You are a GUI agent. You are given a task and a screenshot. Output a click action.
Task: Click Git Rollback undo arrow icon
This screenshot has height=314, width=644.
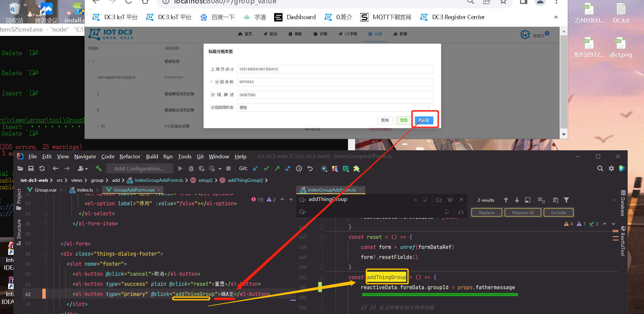[310, 168]
